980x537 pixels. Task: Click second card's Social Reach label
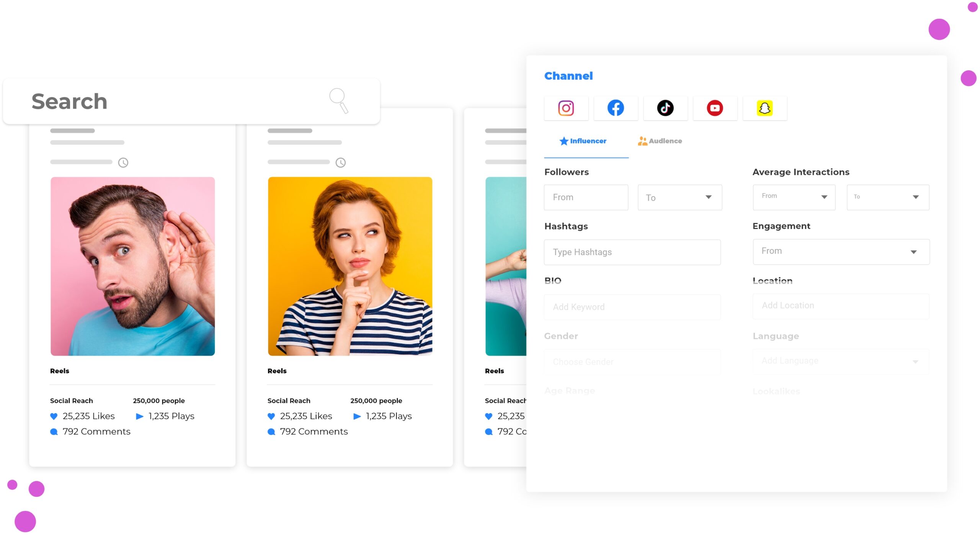pyautogui.click(x=289, y=401)
